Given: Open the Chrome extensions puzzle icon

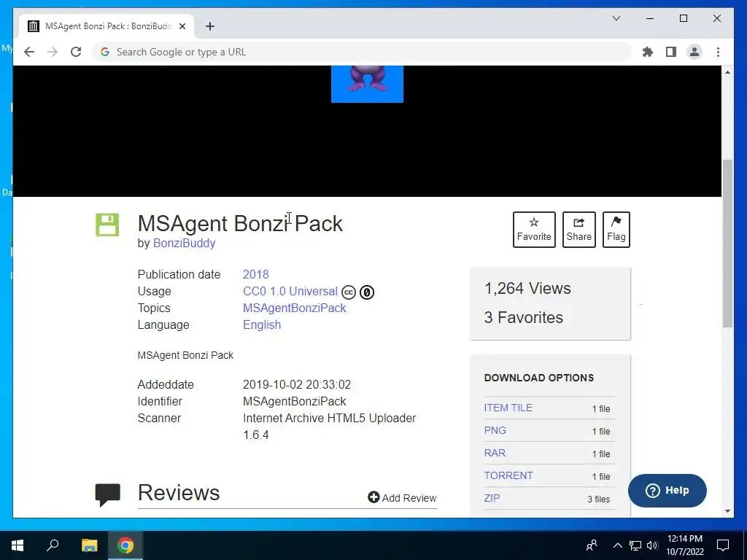Looking at the screenshot, I should pyautogui.click(x=648, y=52).
